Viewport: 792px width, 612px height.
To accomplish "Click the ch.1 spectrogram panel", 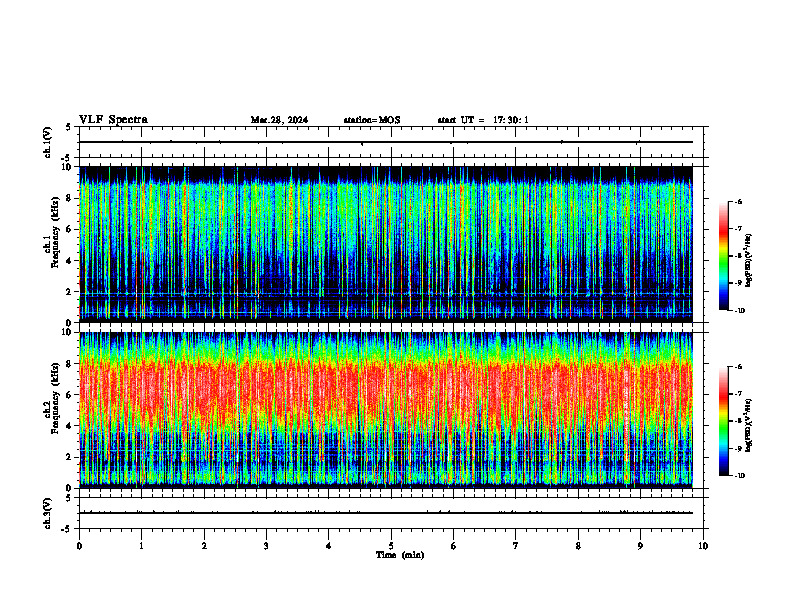I will (386, 244).
